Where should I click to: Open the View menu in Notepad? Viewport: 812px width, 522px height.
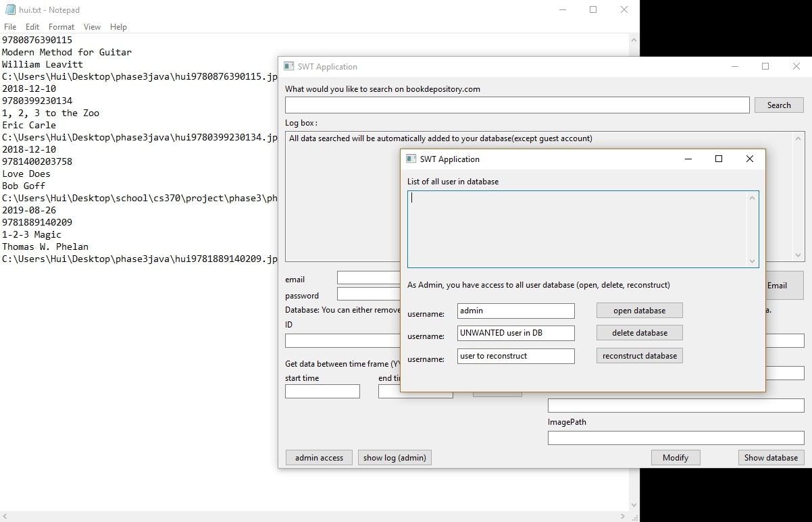92,27
